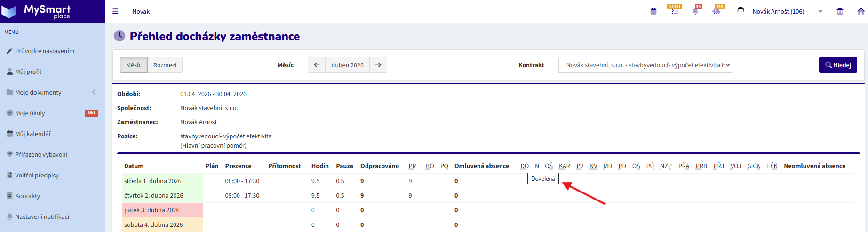The image size is (868, 232).
Task: Click the PŘA column abbreviation header
Action: click(684, 166)
